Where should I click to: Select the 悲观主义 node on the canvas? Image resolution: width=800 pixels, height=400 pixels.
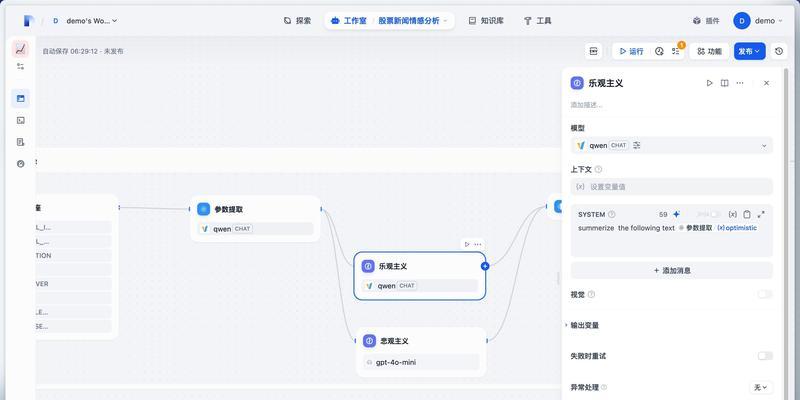point(421,352)
